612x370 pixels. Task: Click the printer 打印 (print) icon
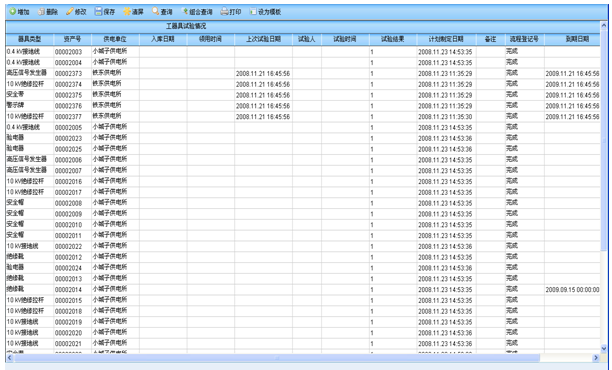pos(224,12)
